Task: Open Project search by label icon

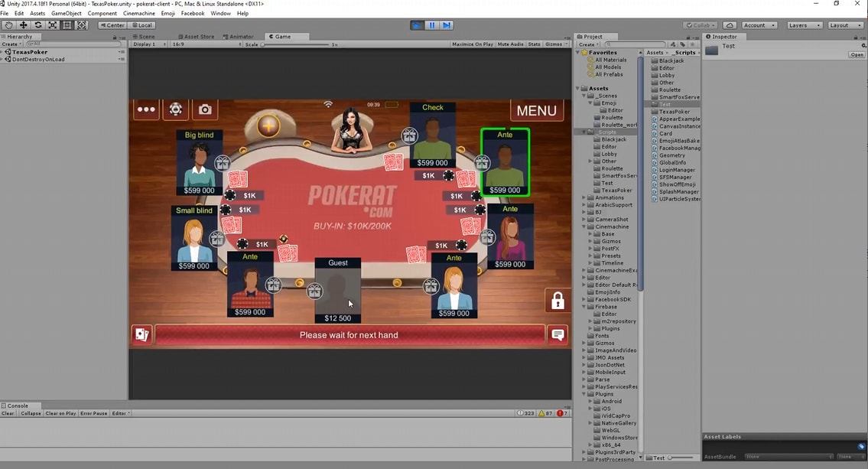Action: (683, 44)
